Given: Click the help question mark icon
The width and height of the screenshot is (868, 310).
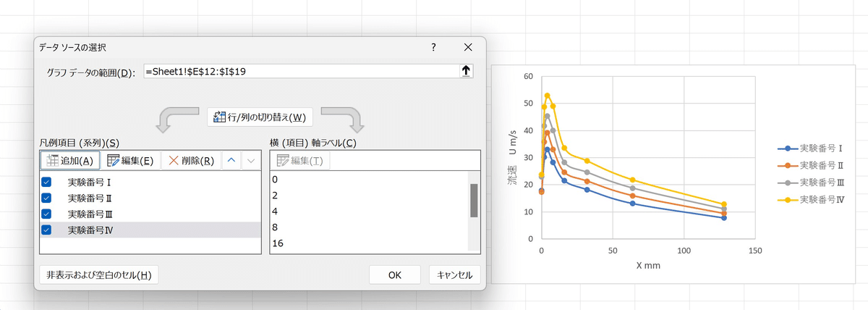Looking at the screenshot, I should pyautogui.click(x=433, y=48).
